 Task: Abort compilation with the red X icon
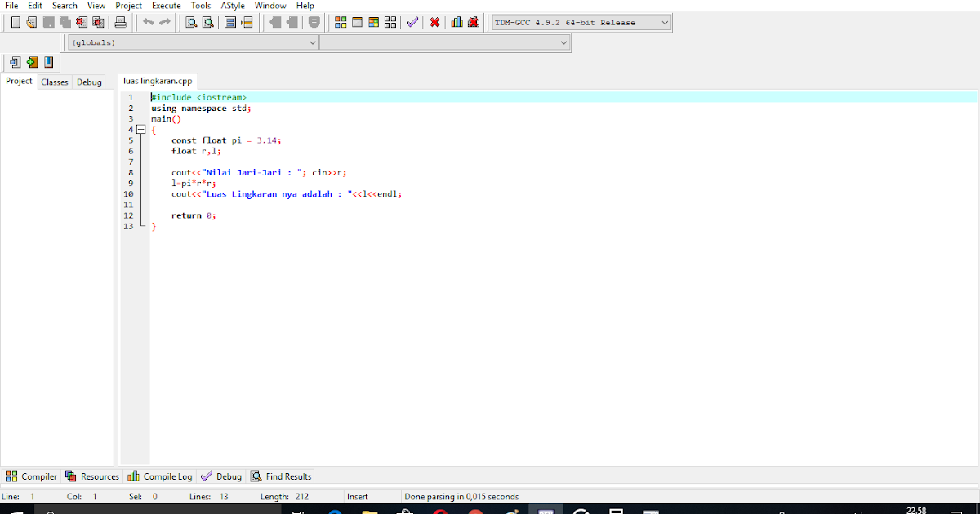pyautogui.click(x=434, y=22)
